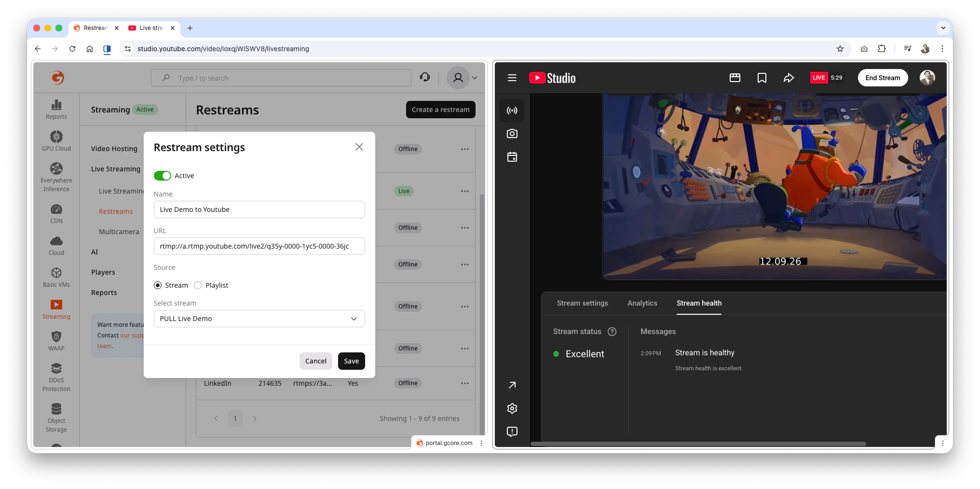980x489 pixels.
Task: Send feedback via the speech bubble icon
Action: pos(512,432)
